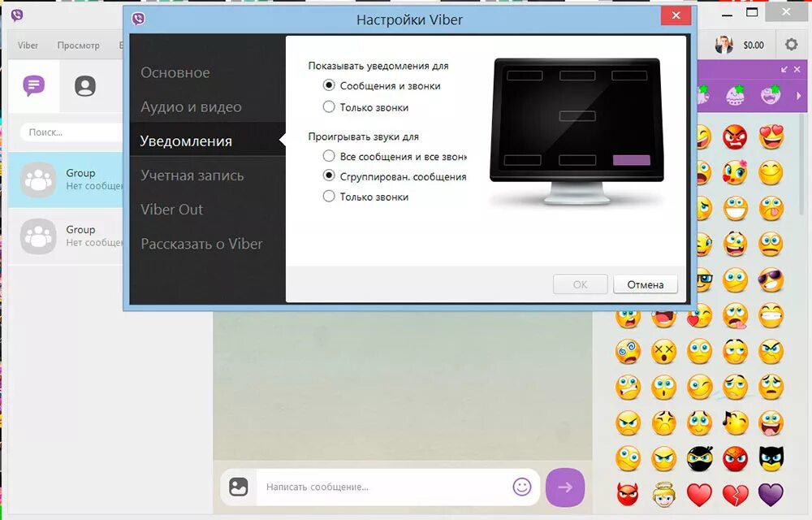Open the cupcake-shaped sticker pack
The image size is (812, 520).
coord(734,95)
